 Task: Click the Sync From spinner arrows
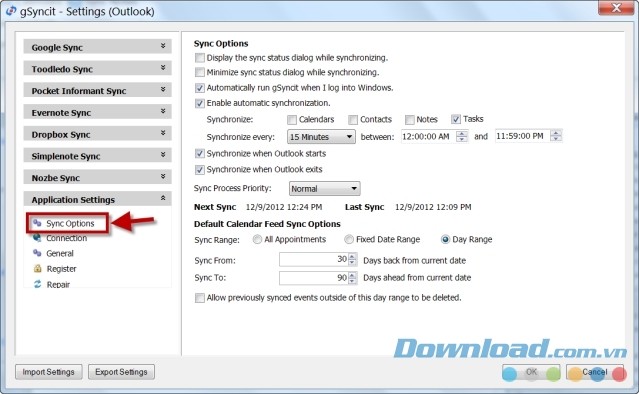(x=353, y=260)
